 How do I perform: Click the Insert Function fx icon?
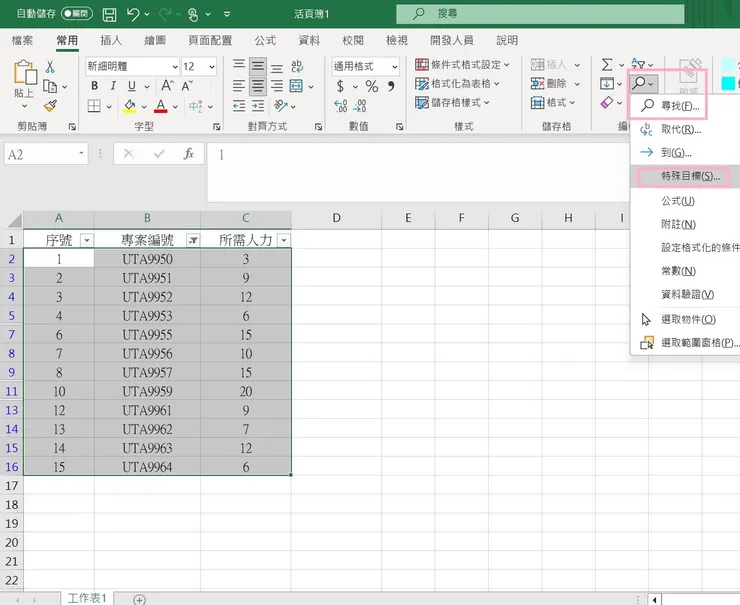[x=188, y=154]
